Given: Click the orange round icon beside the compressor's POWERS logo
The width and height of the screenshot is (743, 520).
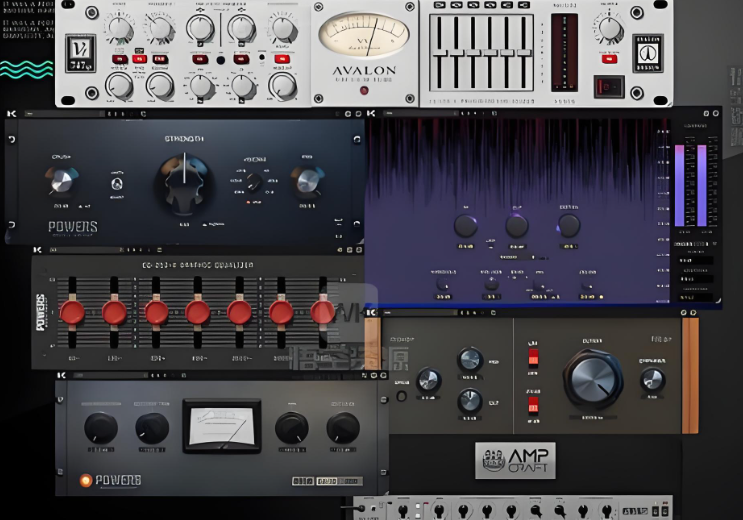Looking at the screenshot, I should (85, 480).
